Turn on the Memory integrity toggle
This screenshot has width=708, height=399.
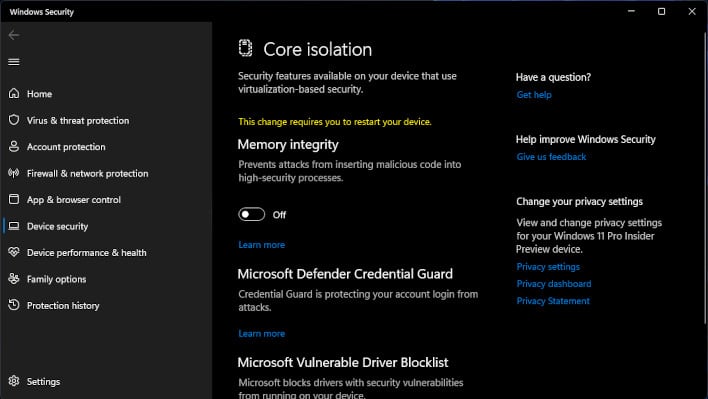click(252, 214)
